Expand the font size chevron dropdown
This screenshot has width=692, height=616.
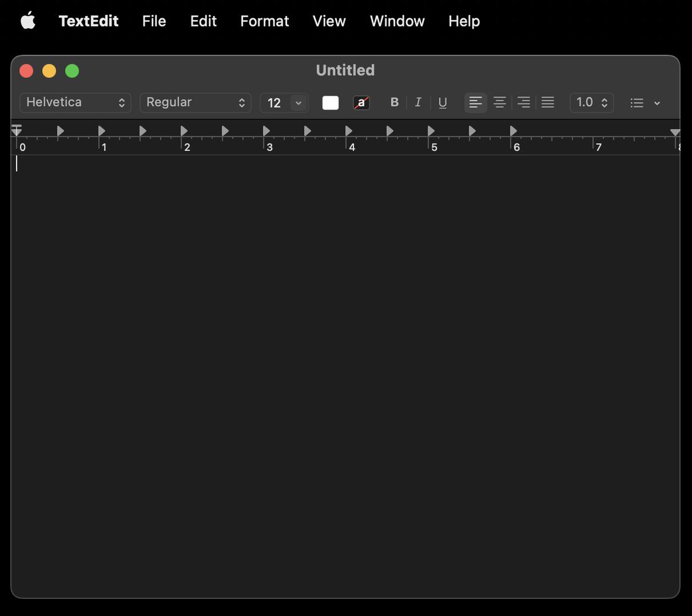[299, 103]
